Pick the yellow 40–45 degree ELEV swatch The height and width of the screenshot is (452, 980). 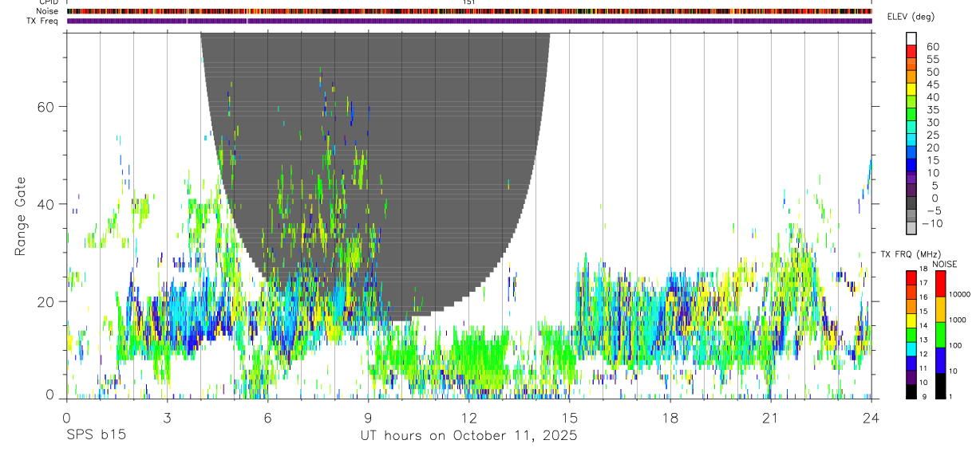point(911,89)
